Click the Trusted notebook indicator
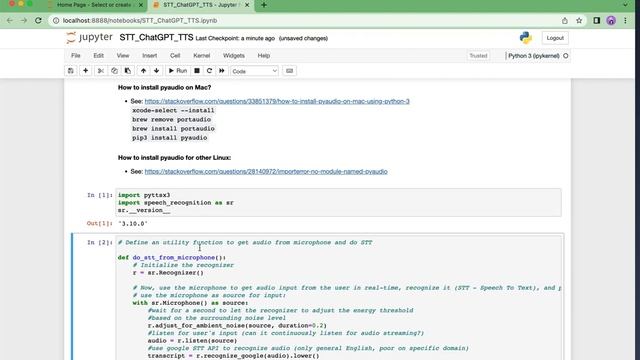Viewport: 640px width, 360px height. 478,56
